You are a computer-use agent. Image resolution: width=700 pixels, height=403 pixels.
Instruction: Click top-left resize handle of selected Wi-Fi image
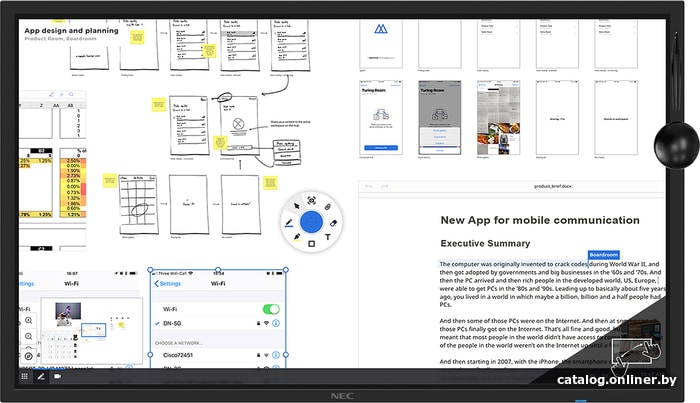pos(150,270)
